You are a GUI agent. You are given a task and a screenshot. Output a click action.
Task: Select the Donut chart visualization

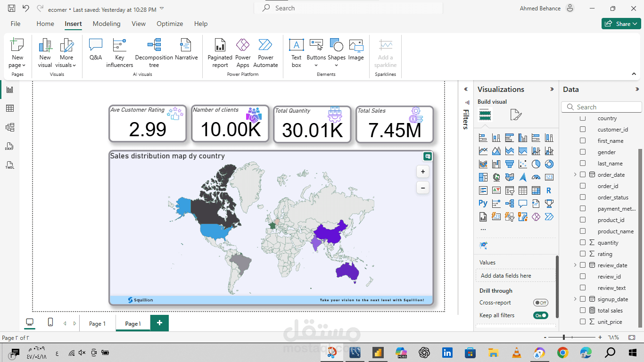[x=549, y=164]
